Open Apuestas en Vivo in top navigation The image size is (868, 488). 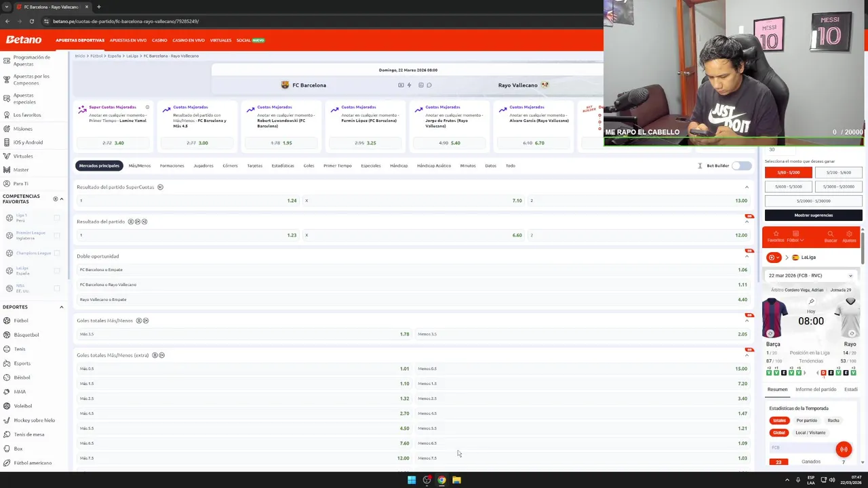[x=128, y=40]
